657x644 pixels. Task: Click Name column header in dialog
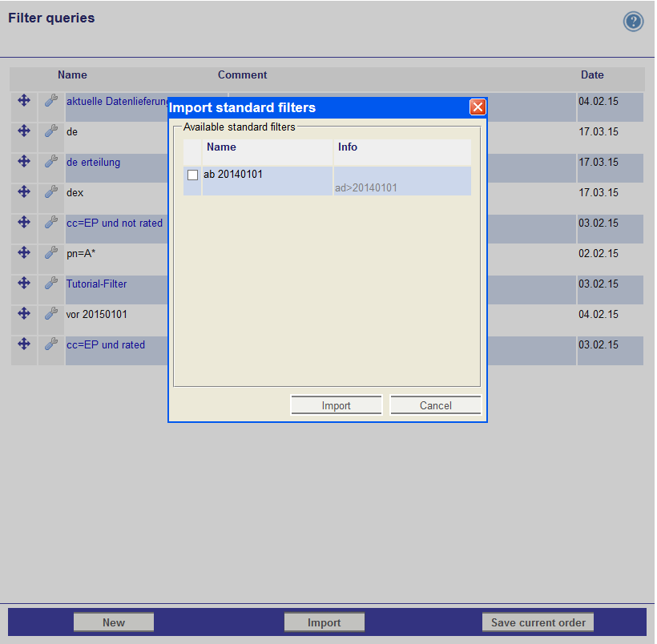(x=221, y=147)
